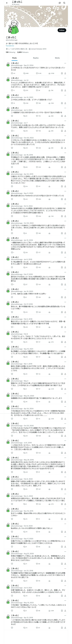Image resolution: width=72 pixels, height=644 pixels.
Task: Like the Jun 7 post
Action: (37, 131)
